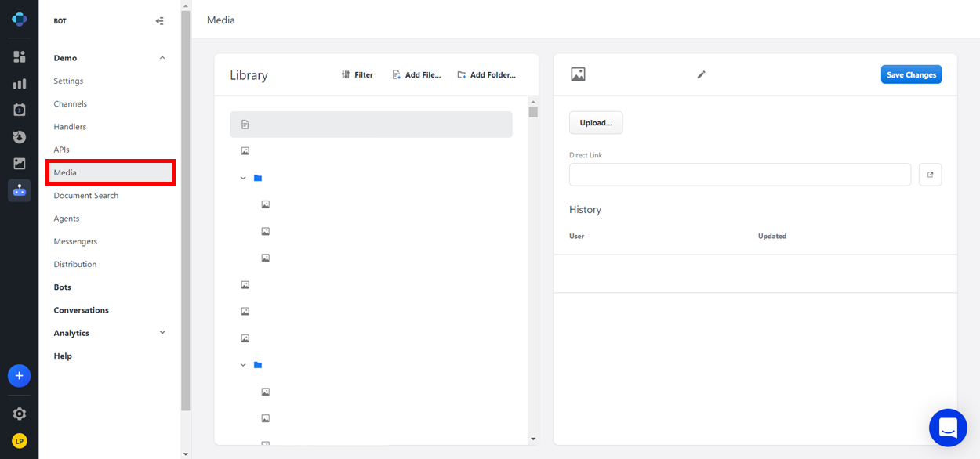The height and width of the screenshot is (459, 980).
Task: Open the Library Filter option
Action: (358, 75)
